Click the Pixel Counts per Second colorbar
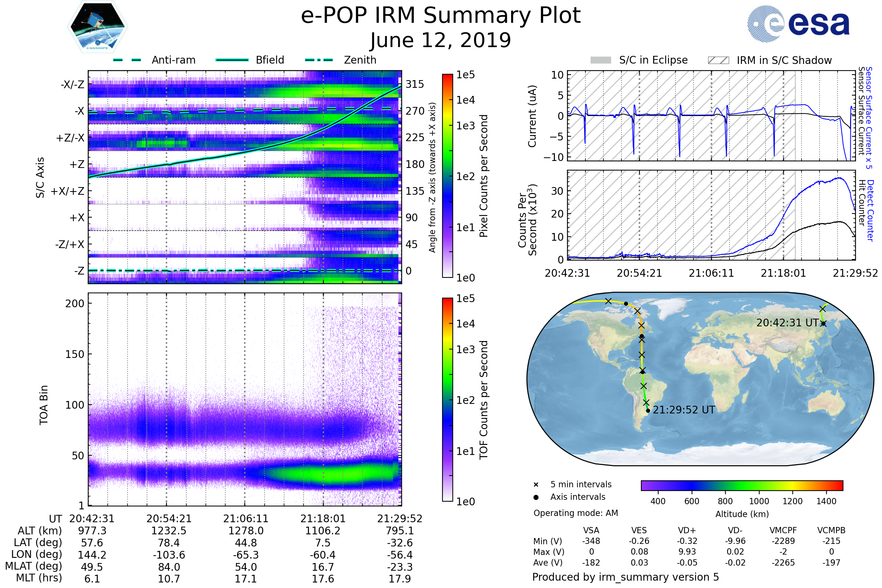The height and width of the screenshot is (588, 882). (447, 176)
